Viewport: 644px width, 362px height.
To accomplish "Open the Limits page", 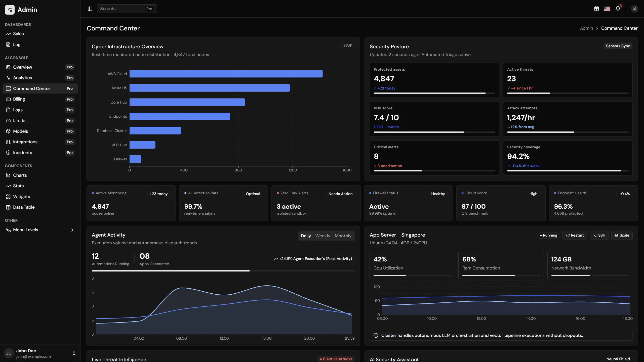I will (40, 120).
